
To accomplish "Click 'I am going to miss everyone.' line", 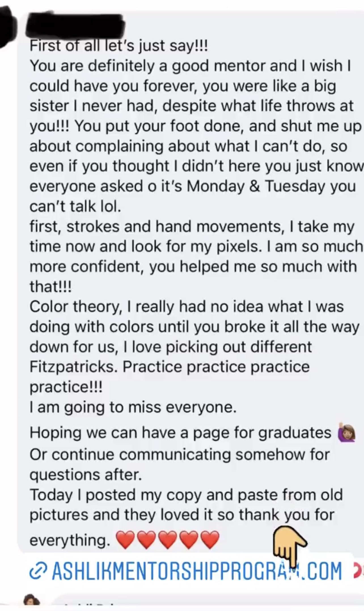I will click(133, 407).
